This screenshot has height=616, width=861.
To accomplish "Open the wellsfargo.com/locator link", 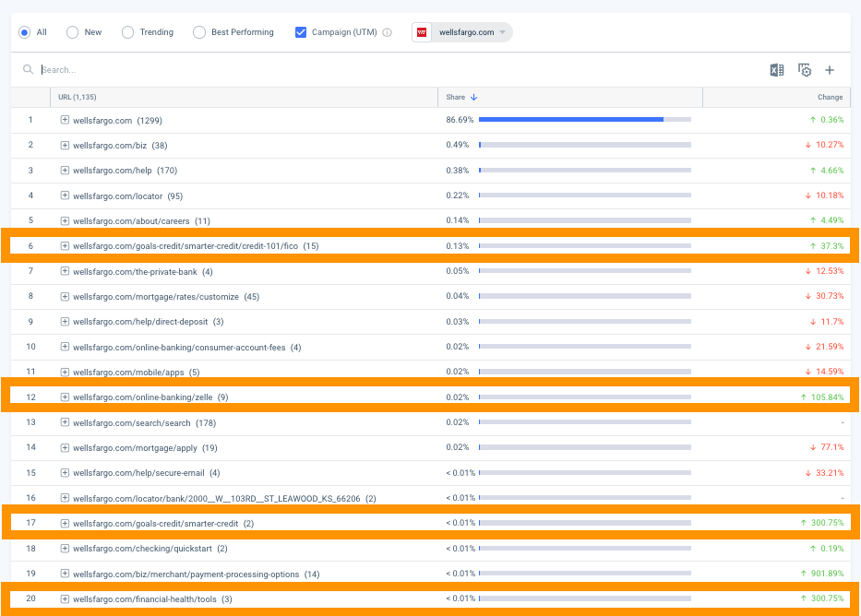I will [117, 195].
